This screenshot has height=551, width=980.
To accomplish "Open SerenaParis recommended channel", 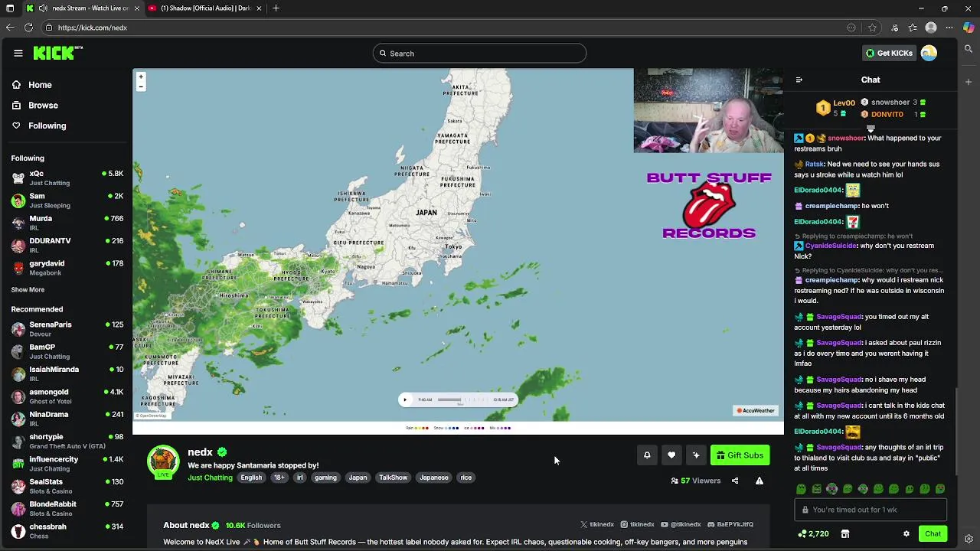I will pyautogui.click(x=66, y=329).
